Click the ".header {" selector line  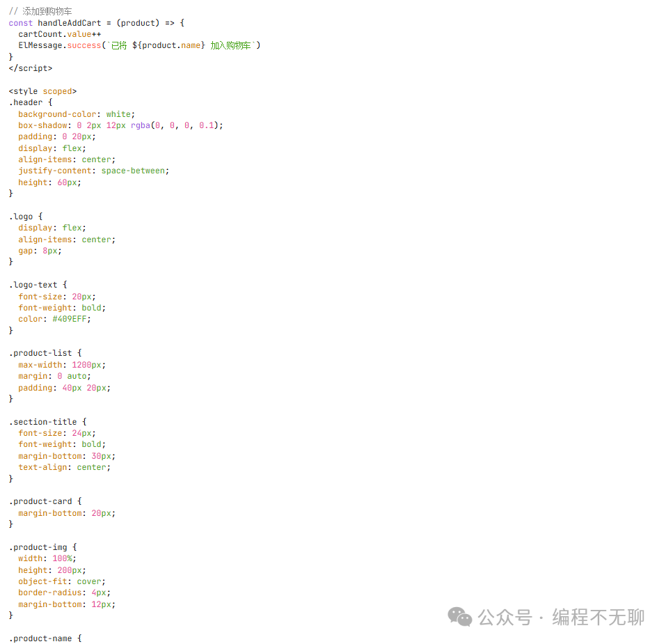click(x=31, y=102)
